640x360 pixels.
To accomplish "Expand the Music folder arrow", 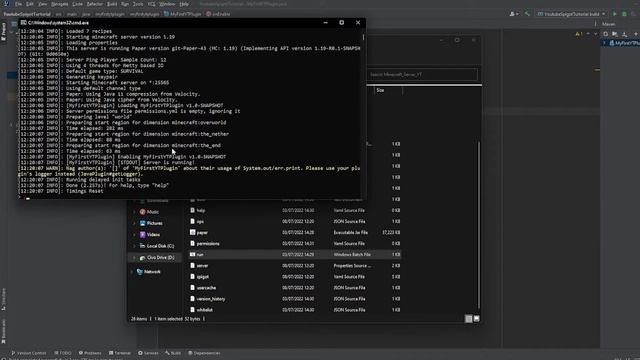I will (134, 212).
